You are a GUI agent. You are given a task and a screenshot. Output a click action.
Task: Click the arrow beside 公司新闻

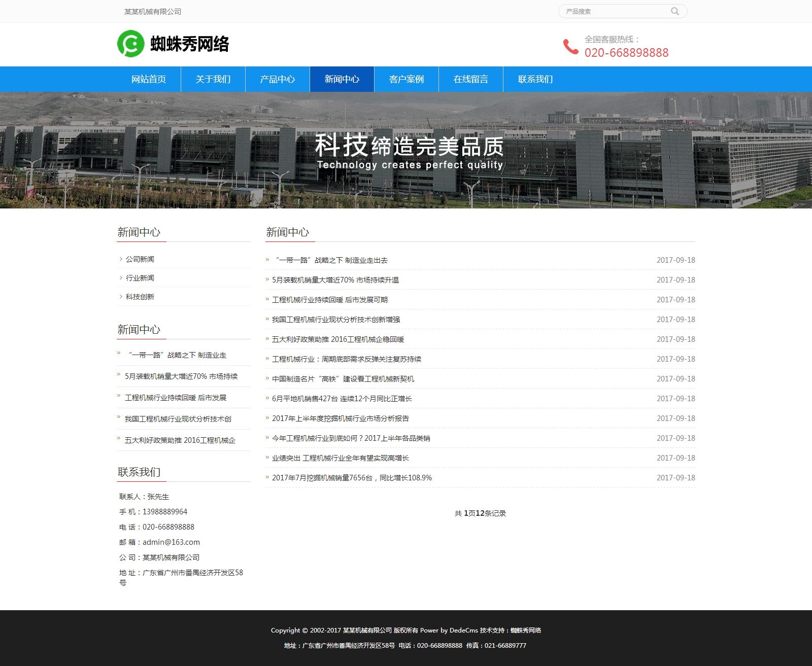click(121, 259)
